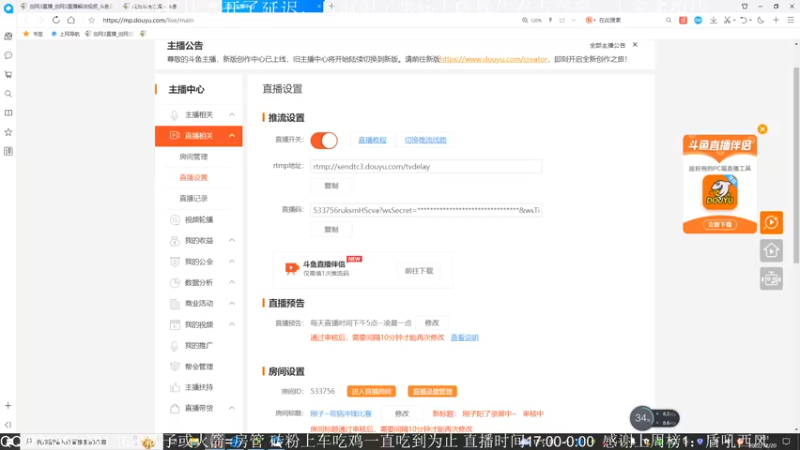
Task: Go back with the browser back arrow
Action: [x=26, y=20]
